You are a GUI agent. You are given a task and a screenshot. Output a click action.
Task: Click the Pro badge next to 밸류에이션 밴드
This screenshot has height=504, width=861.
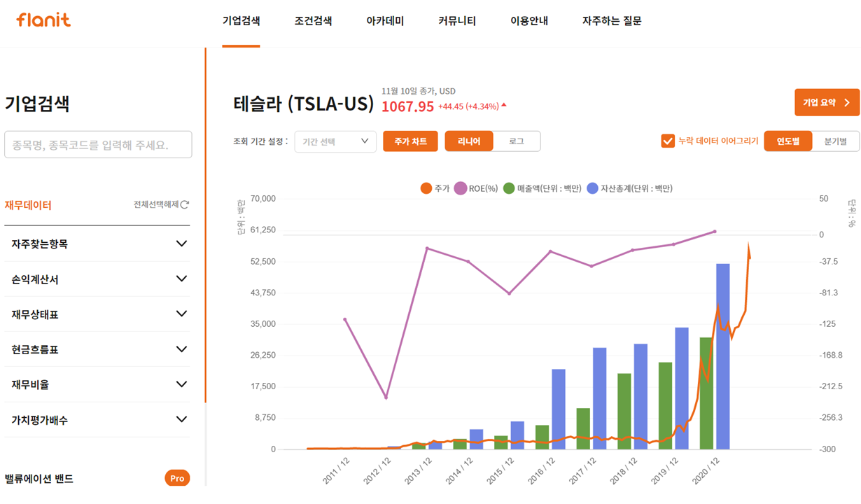177,478
